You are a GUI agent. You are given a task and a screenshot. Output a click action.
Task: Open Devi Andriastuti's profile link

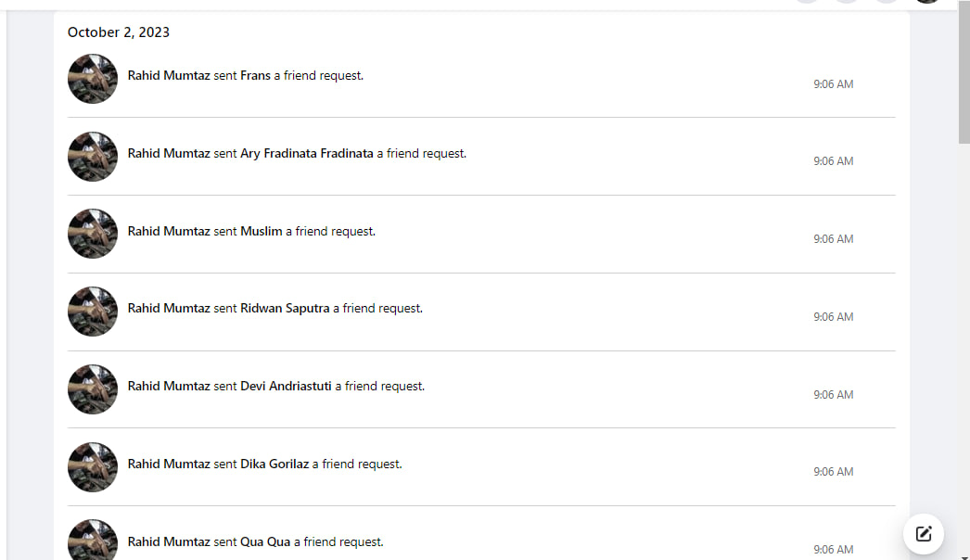pos(286,386)
